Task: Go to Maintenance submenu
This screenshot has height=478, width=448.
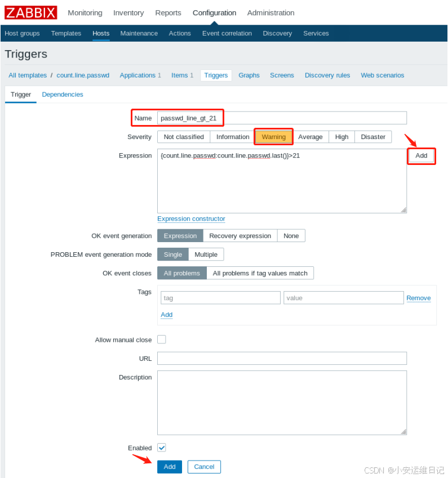Action: [x=139, y=33]
